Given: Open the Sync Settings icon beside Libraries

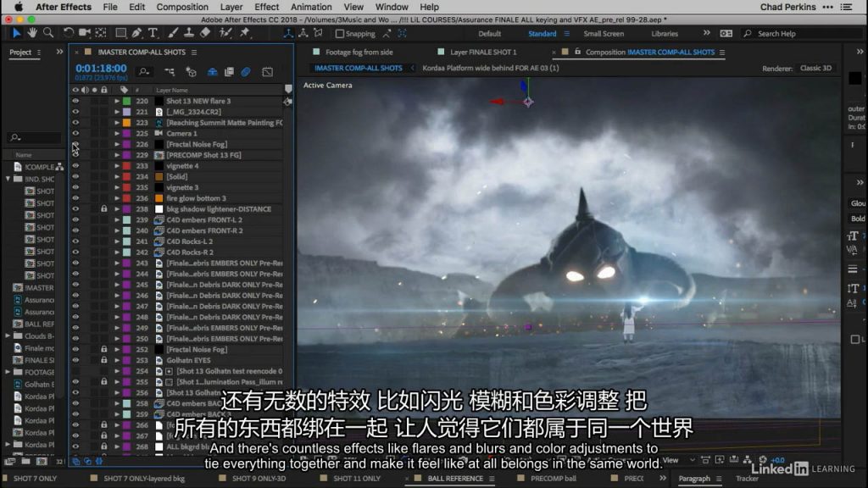Looking at the screenshot, I should 726,33.
